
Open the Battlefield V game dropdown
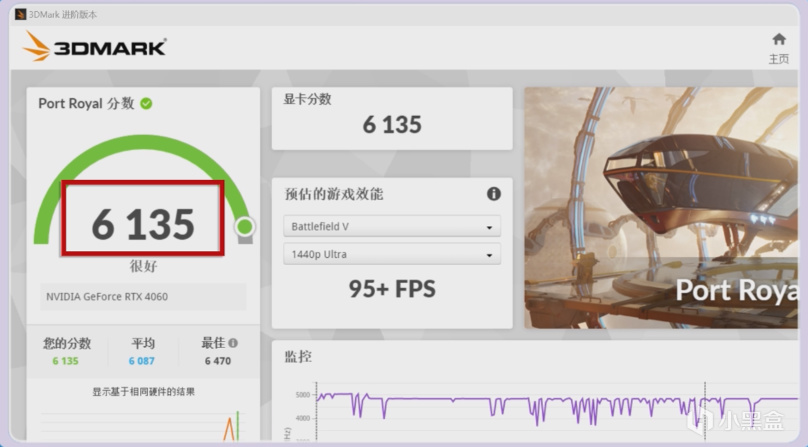[392, 226]
